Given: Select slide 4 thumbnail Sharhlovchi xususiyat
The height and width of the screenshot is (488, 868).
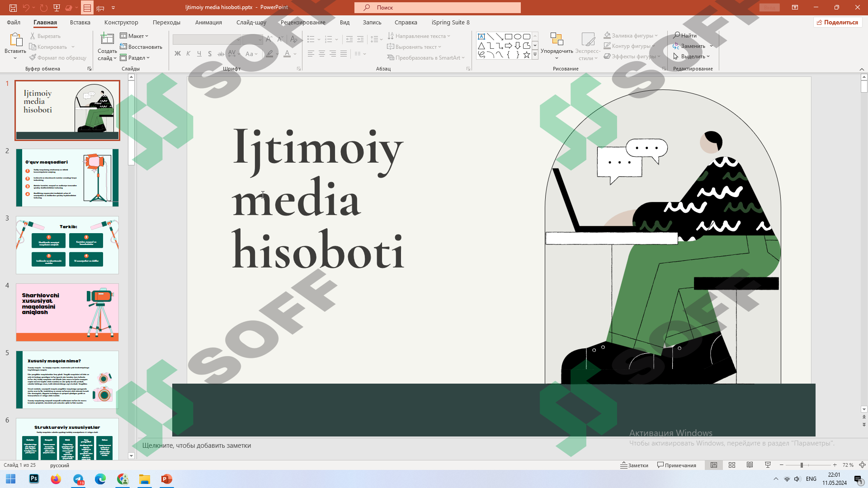Looking at the screenshot, I should pos(67,312).
